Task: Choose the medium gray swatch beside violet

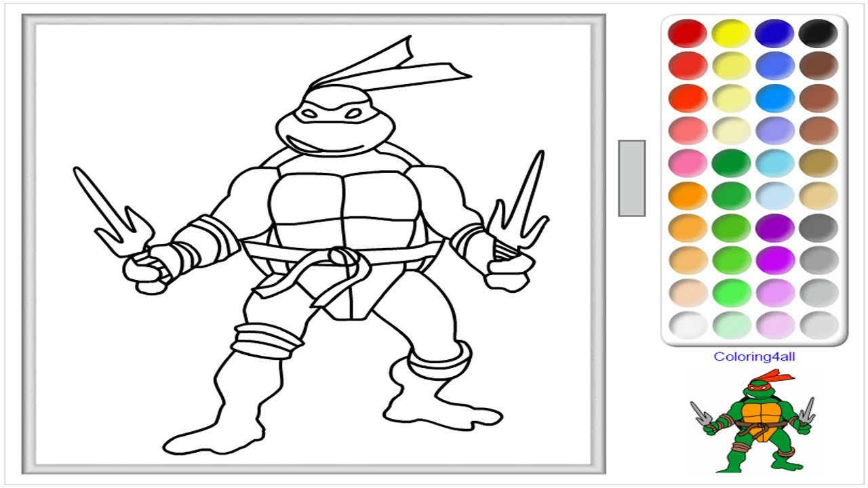Action: click(818, 260)
